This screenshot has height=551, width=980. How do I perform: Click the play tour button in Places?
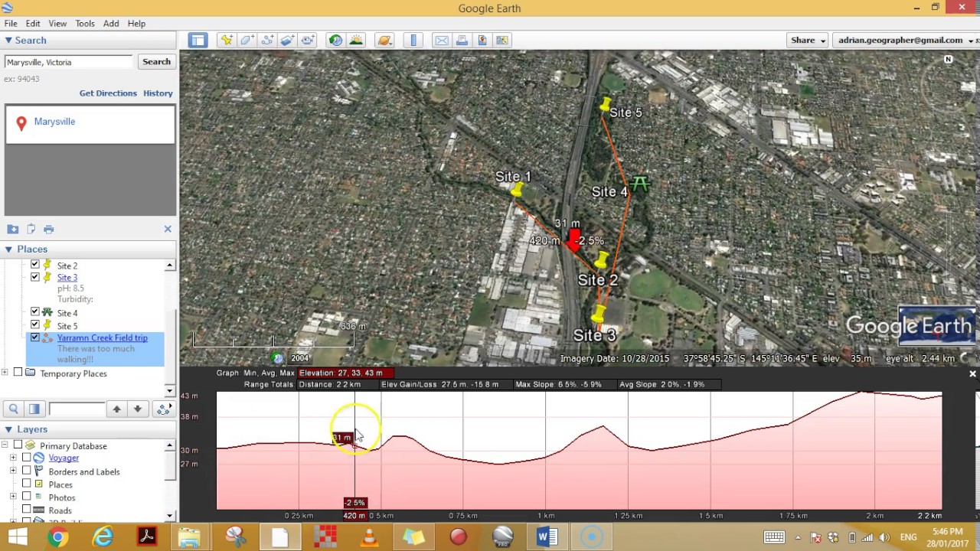[164, 409]
